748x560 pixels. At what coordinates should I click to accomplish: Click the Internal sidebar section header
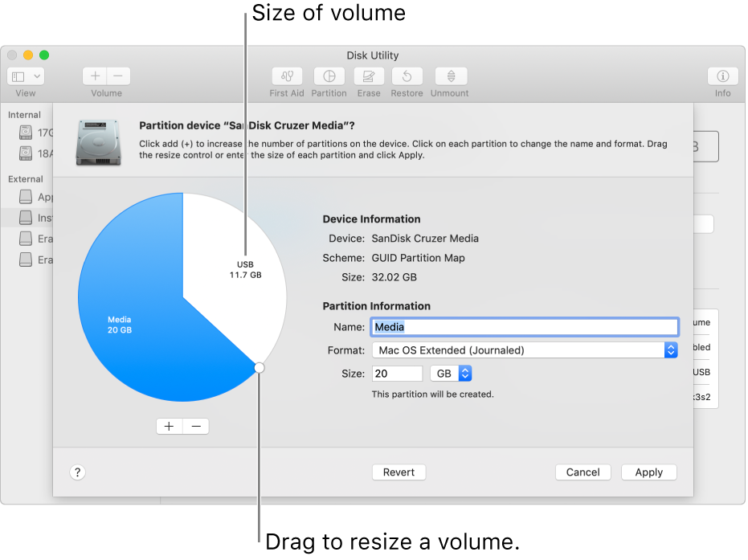tap(24, 115)
